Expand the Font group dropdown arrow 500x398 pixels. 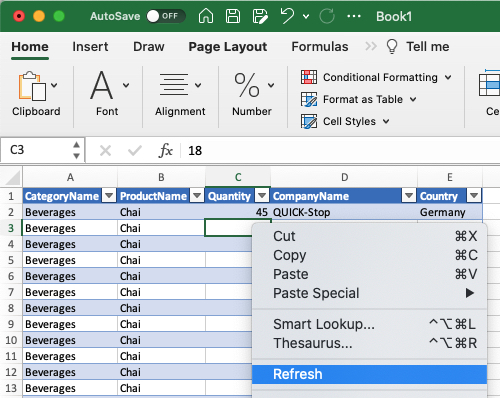126,85
